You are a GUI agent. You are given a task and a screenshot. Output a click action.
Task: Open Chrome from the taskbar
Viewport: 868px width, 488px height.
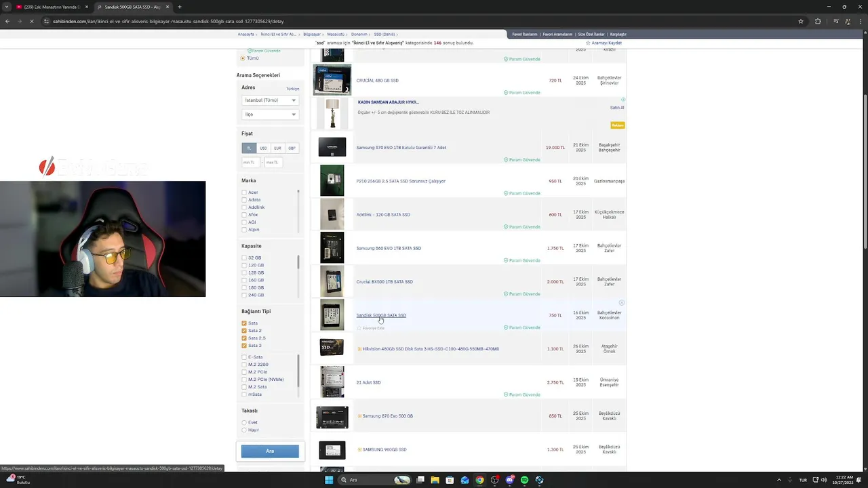click(x=479, y=480)
